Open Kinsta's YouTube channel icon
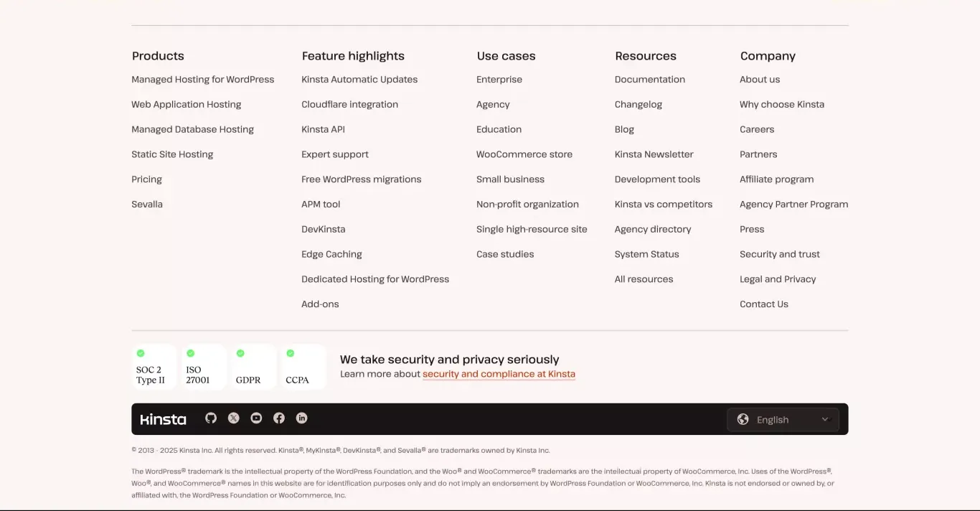The height and width of the screenshot is (511, 980). [256, 418]
